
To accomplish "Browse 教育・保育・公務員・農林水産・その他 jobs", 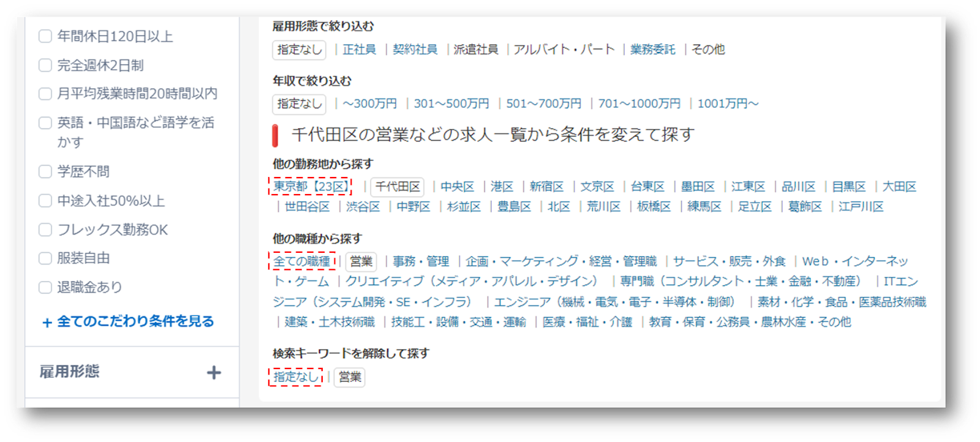I will [750, 322].
